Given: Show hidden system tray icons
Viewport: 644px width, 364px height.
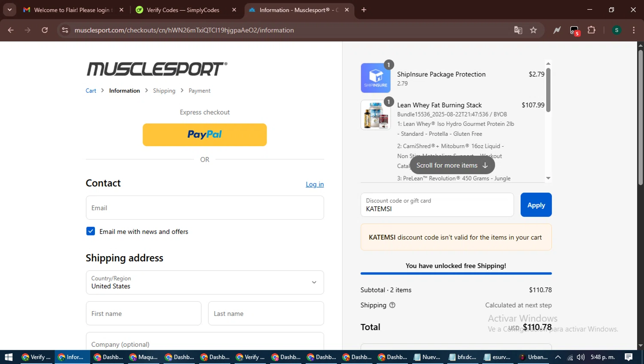Looking at the screenshot, I should [x=558, y=357].
